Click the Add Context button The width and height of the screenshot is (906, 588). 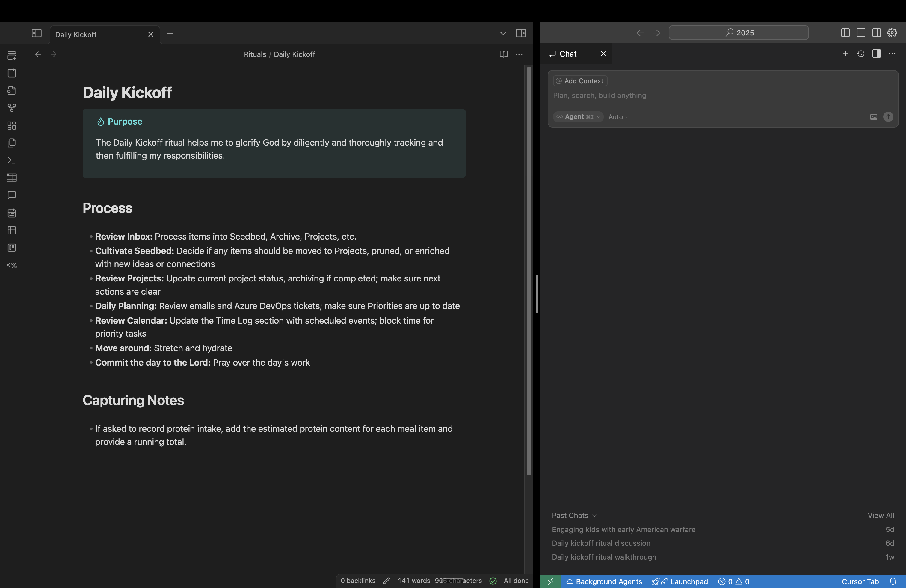(x=580, y=81)
